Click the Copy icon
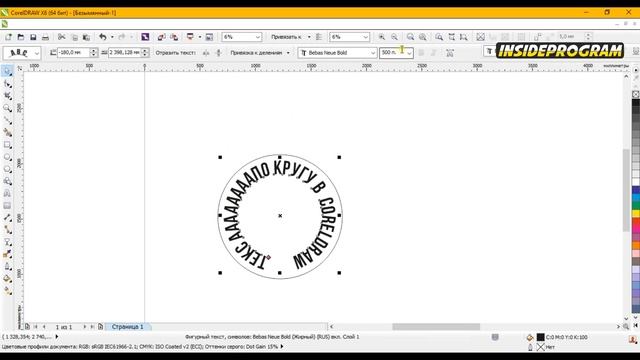 click(74, 37)
